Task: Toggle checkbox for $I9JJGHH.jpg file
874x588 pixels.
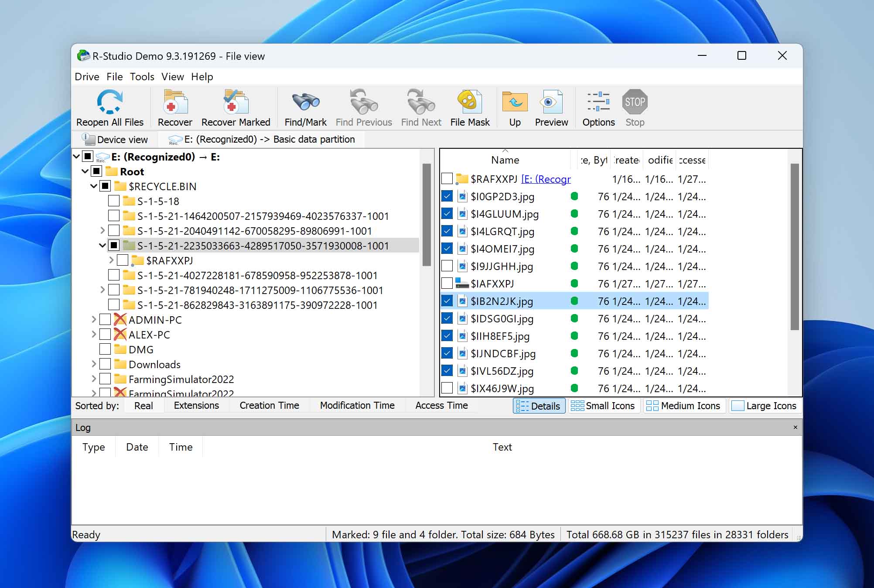Action: pyautogui.click(x=447, y=266)
